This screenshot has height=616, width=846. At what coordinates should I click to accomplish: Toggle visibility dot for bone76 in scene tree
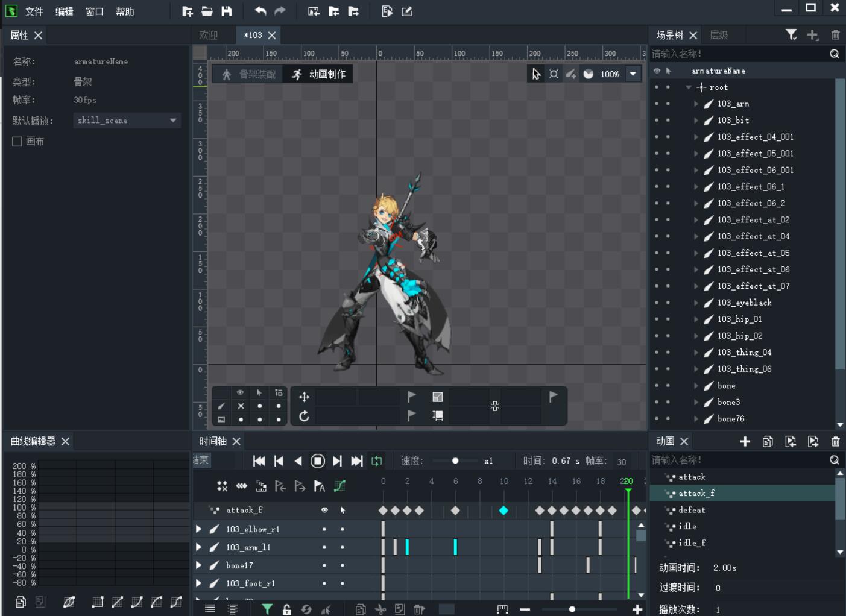tap(657, 419)
